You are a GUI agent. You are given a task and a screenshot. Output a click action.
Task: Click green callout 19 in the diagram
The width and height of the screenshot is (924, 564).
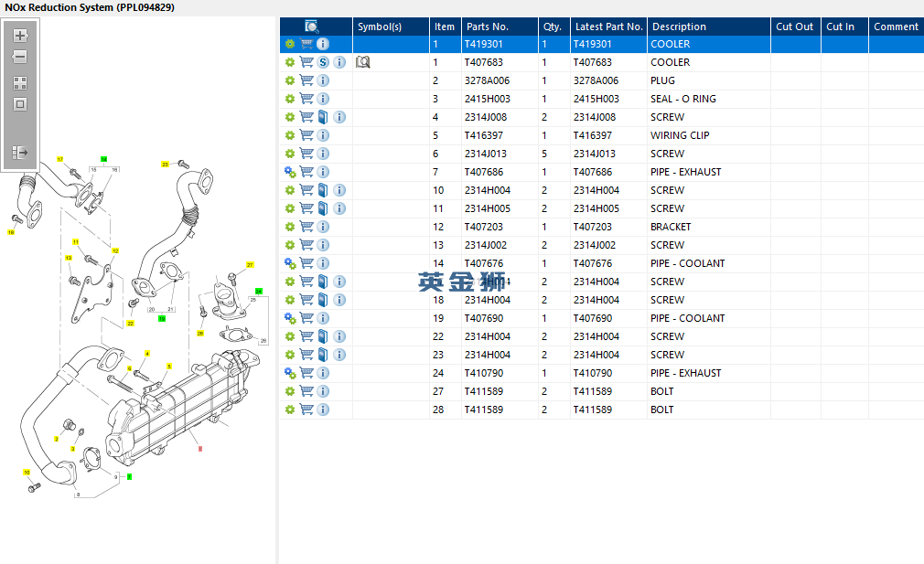coord(161,318)
